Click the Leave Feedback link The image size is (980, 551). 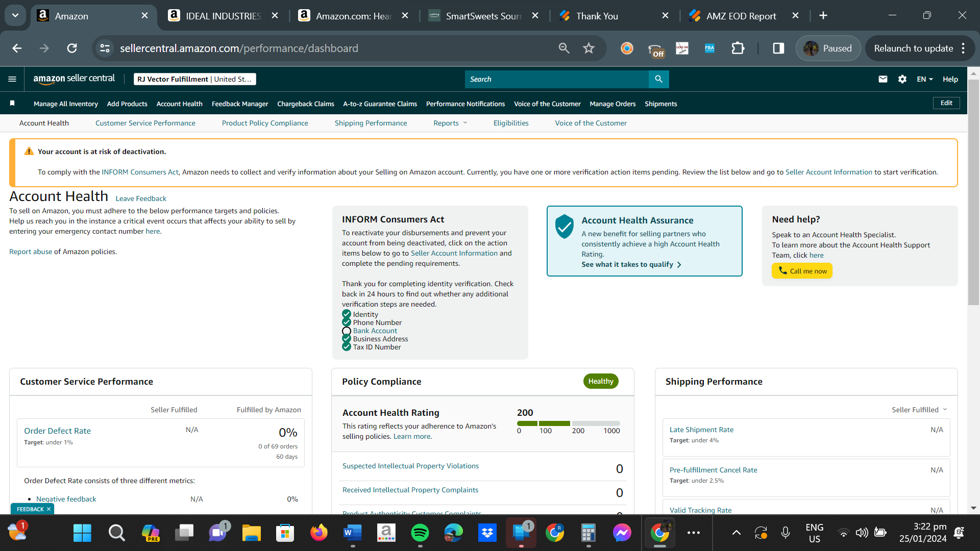[x=141, y=198]
